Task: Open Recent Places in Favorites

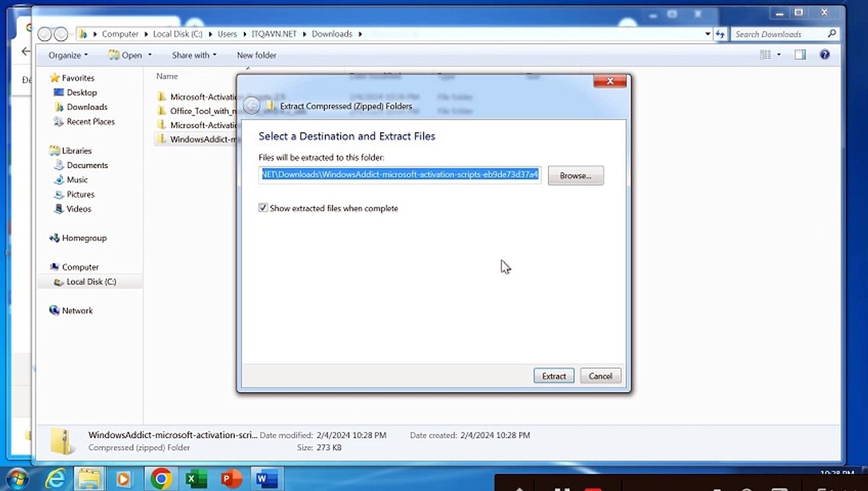Action: [90, 121]
